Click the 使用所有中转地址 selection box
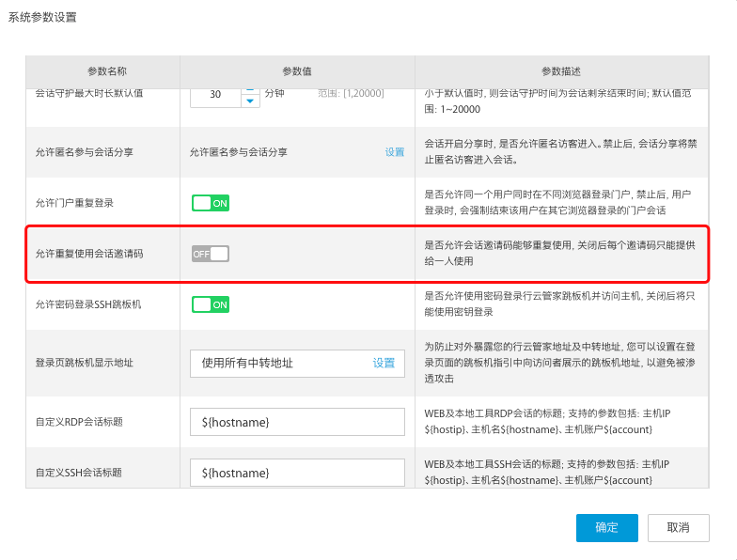The height and width of the screenshot is (560, 737). pyautogui.click(x=282, y=363)
